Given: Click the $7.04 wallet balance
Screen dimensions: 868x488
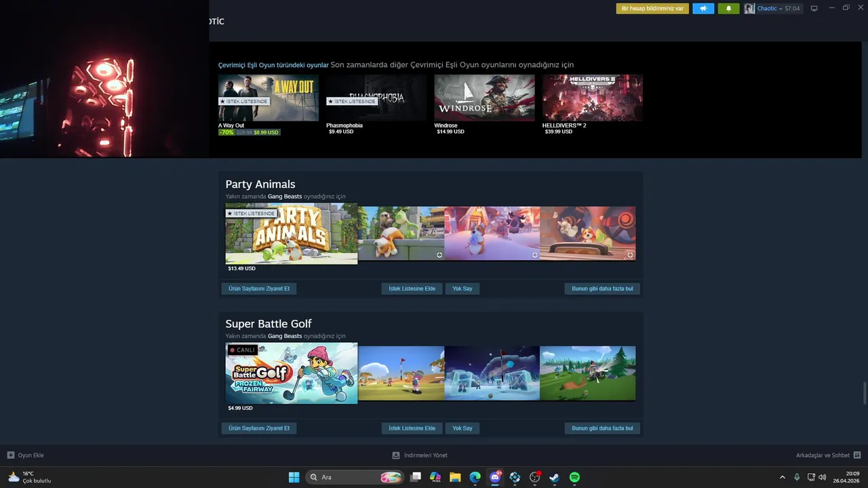Looking at the screenshot, I should [792, 9].
